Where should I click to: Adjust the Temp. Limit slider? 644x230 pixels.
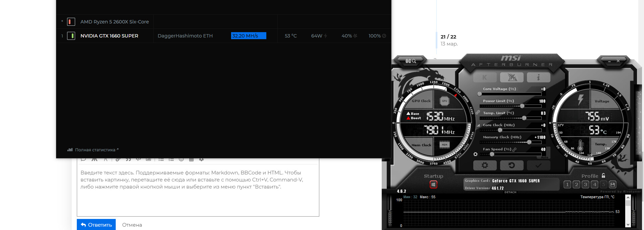click(511, 118)
